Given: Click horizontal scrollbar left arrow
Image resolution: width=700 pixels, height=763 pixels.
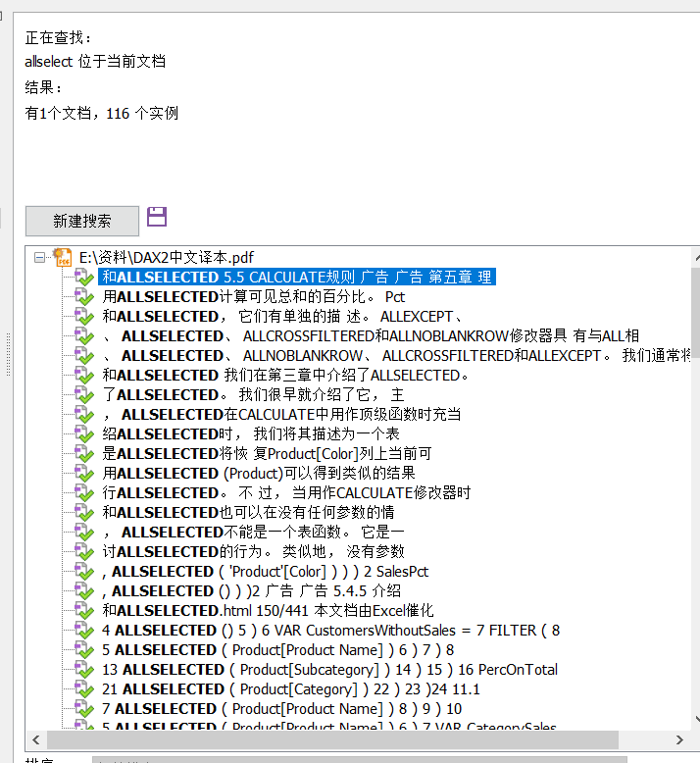Looking at the screenshot, I should [x=36, y=739].
